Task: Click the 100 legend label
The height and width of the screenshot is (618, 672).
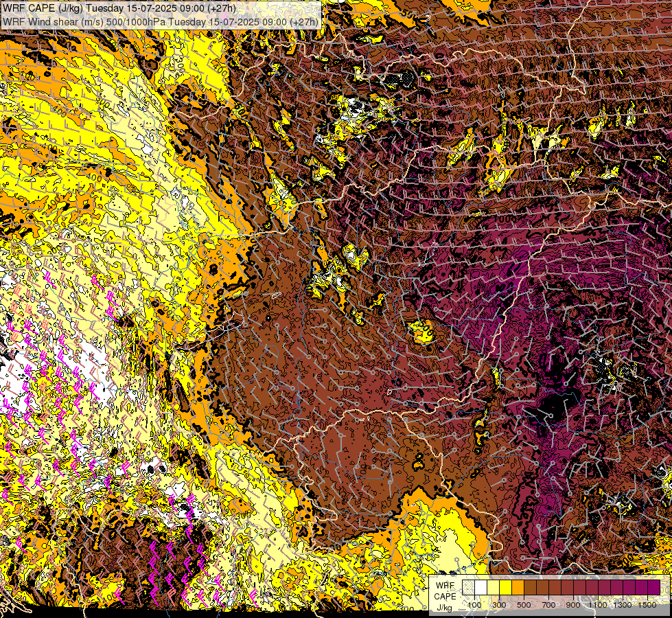Action: pyautogui.click(x=474, y=605)
